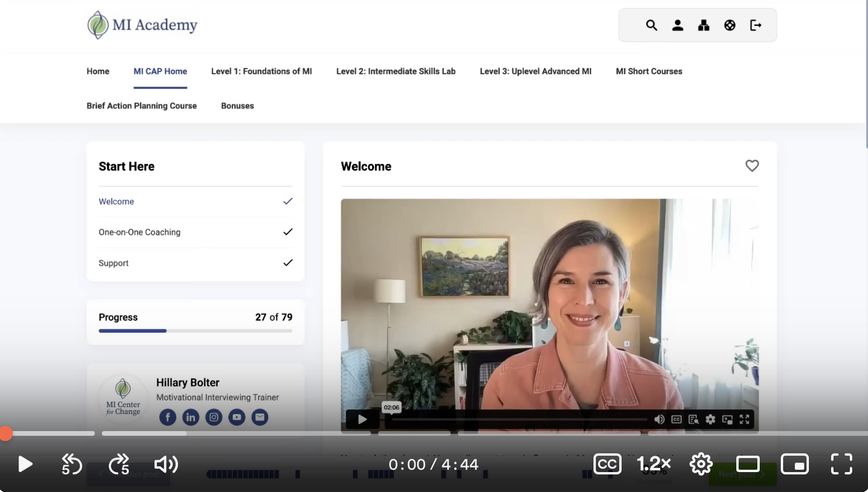868x492 pixels.
Task: Favorite the Welcome lesson with heart icon
Action: pos(752,166)
